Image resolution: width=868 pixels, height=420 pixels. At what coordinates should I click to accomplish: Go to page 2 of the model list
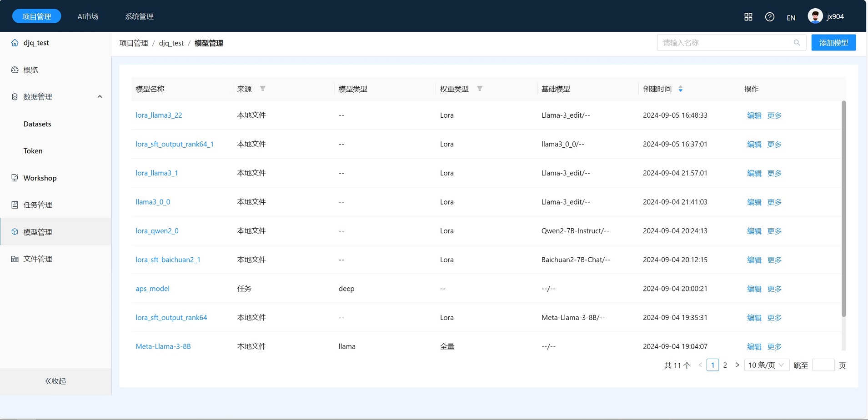tap(725, 365)
